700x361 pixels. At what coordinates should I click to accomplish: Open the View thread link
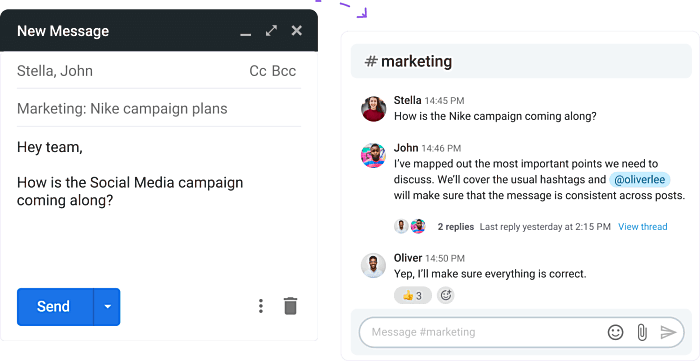[x=642, y=227]
